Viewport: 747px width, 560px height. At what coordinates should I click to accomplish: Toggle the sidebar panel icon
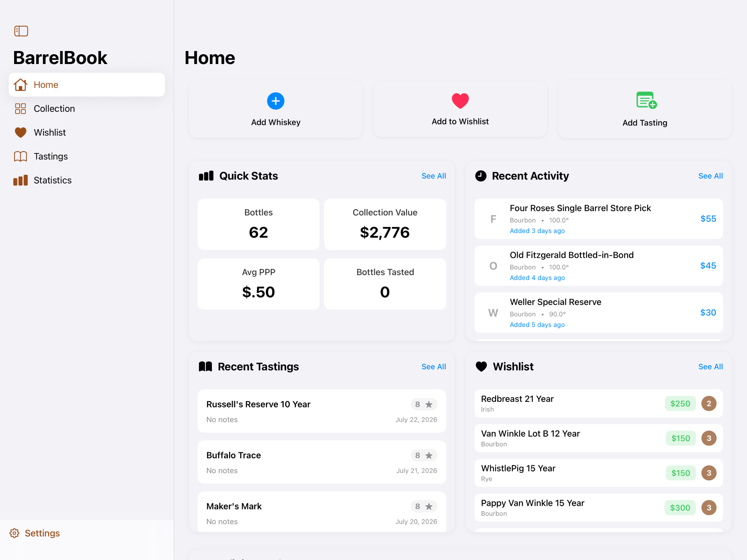pyautogui.click(x=21, y=31)
